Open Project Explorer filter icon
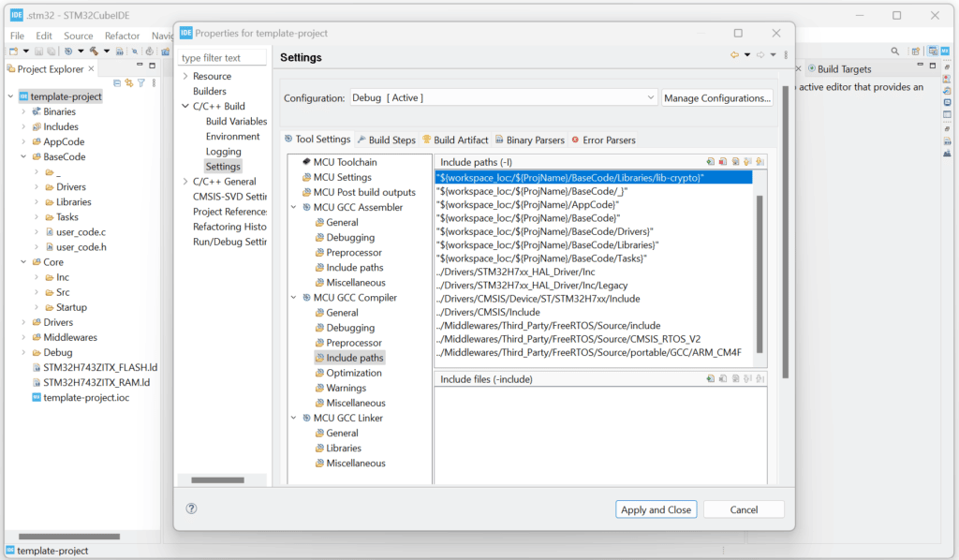Image resolution: width=959 pixels, height=560 pixels. 141,83
